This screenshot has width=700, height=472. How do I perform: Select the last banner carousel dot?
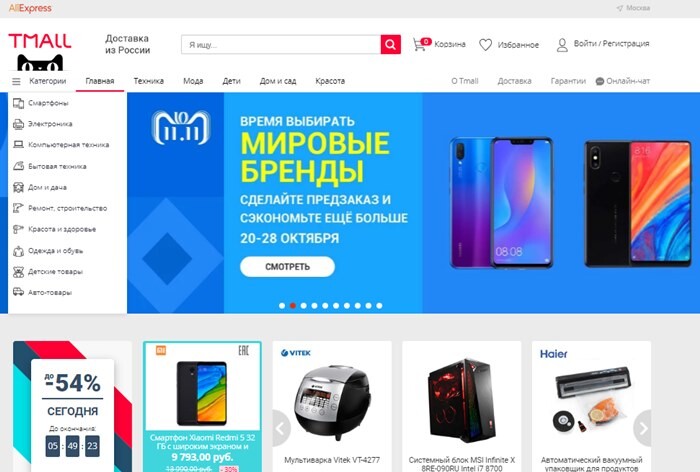379,306
